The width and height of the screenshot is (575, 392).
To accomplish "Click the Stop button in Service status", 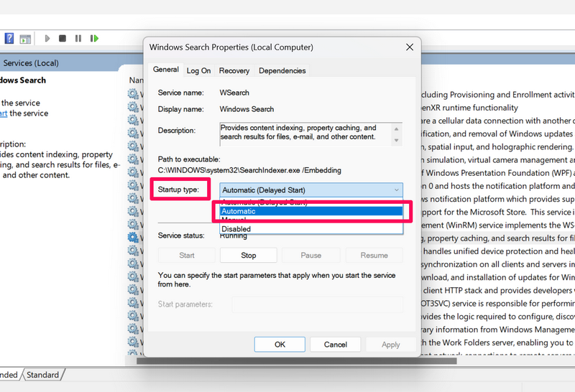I will coord(248,255).
